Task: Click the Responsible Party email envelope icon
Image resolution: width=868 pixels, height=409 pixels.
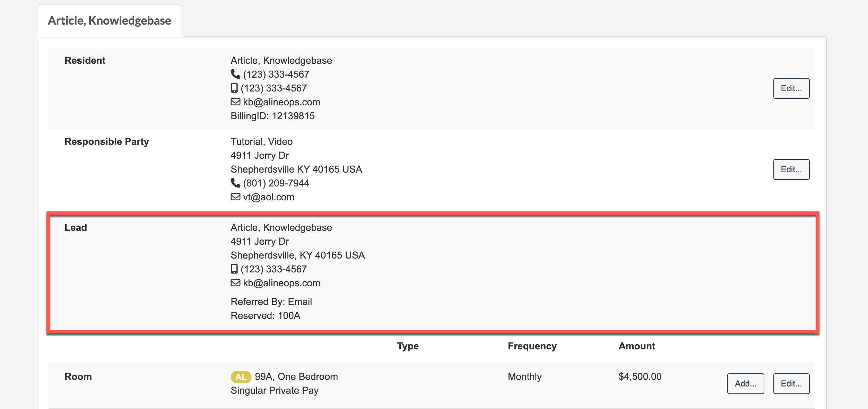Action: (x=235, y=197)
